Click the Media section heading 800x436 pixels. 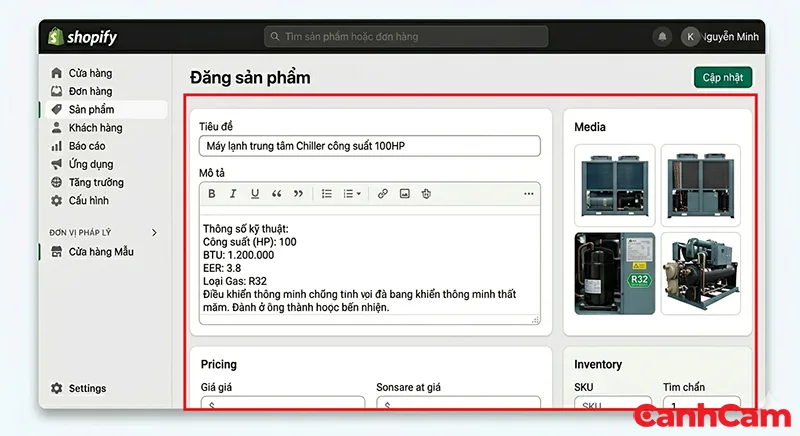tap(590, 127)
